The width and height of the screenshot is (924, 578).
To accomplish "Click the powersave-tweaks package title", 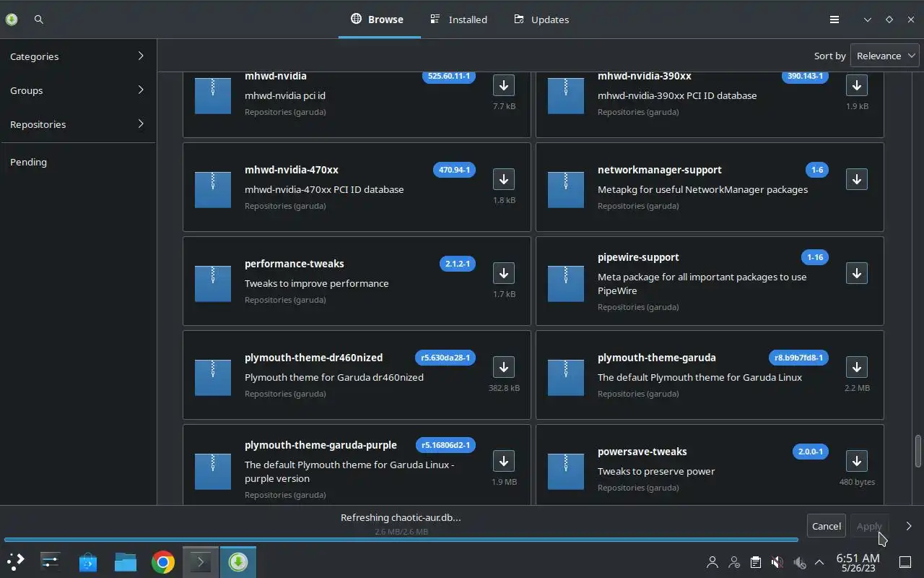I will [642, 452].
